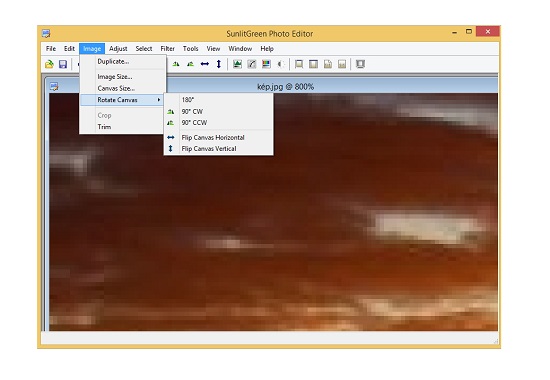Viewport: 550px width, 380px height.
Task: Select Flip Canvas Horizontal text entry
Action: tap(213, 137)
